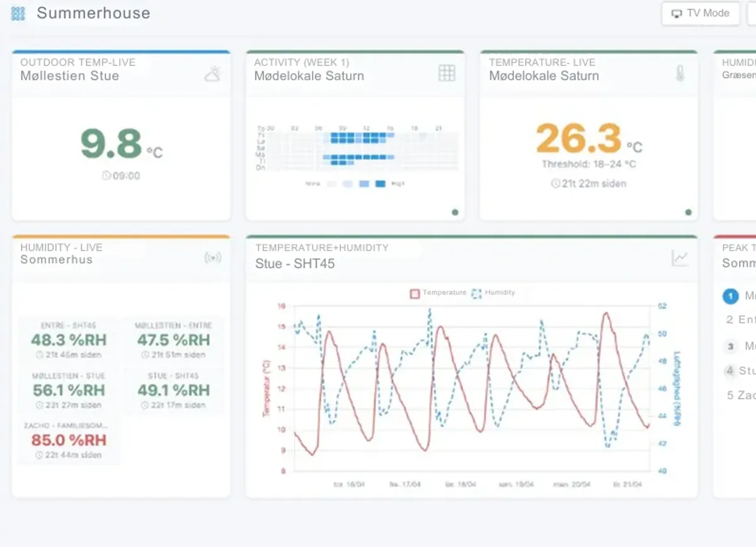
Task: Click the 09:00 timestamp on outdoor card
Action: coord(121,176)
